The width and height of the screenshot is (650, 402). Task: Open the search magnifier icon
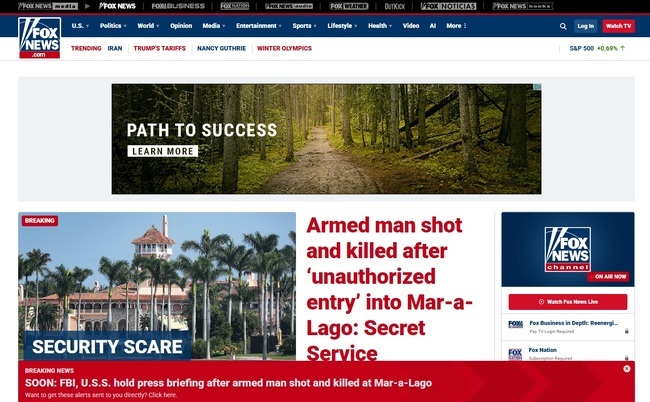point(563,26)
